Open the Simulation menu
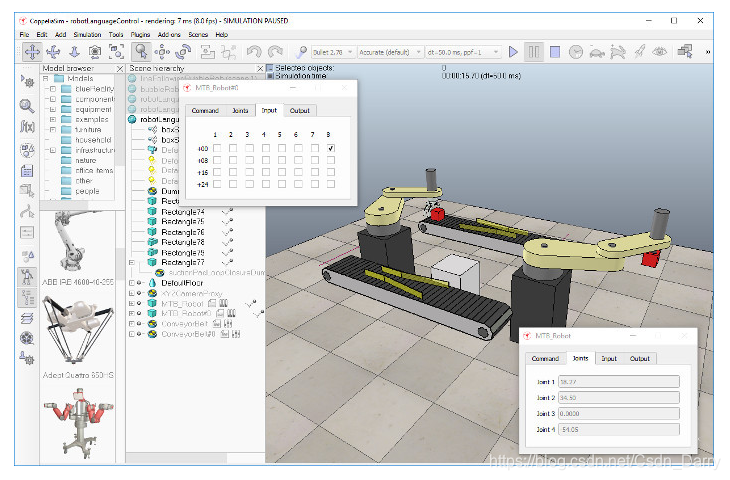Viewport: 730px width, 480px height. point(87,34)
